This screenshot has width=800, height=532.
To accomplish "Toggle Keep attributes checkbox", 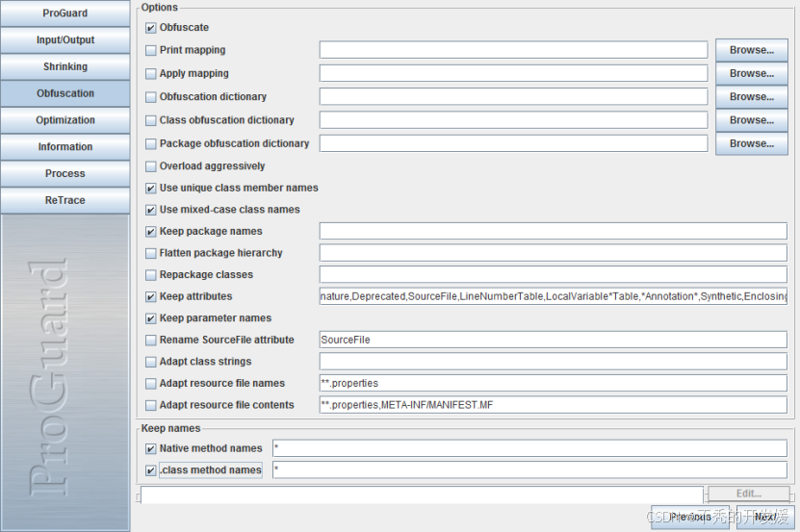I will point(150,296).
